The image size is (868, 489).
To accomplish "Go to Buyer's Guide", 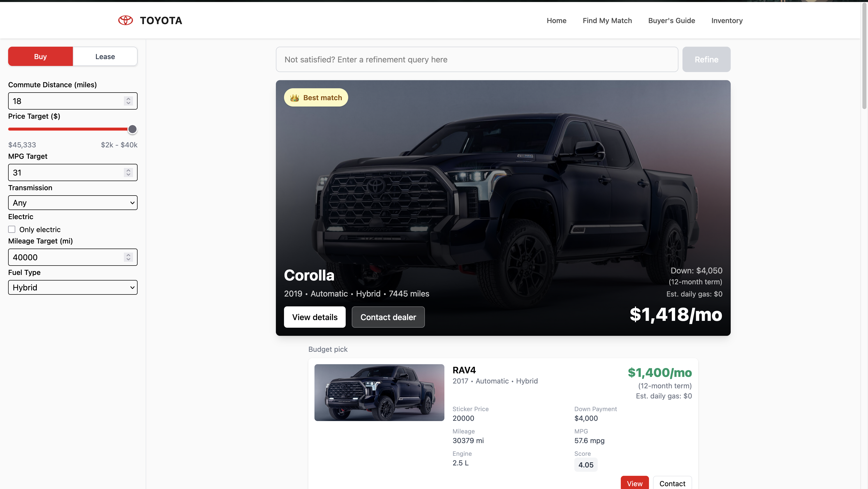I will tap(672, 21).
